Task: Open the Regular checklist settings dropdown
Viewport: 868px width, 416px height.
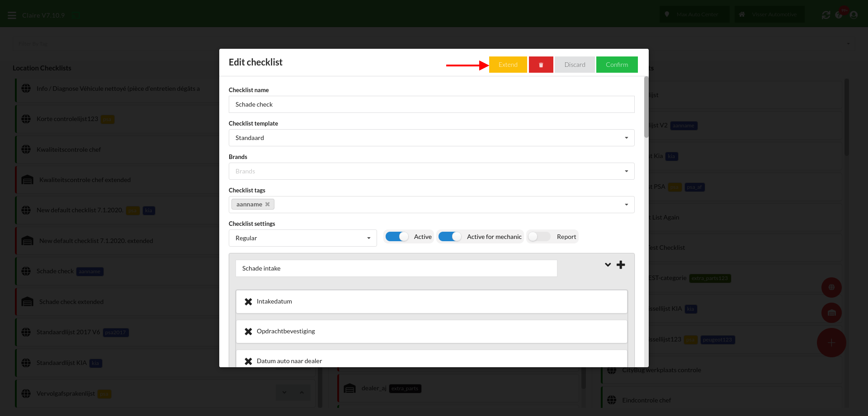Action: pos(302,238)
